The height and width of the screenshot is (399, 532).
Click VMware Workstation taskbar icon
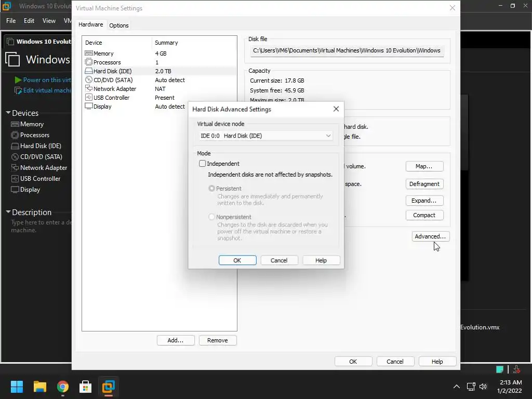point(109,387)
